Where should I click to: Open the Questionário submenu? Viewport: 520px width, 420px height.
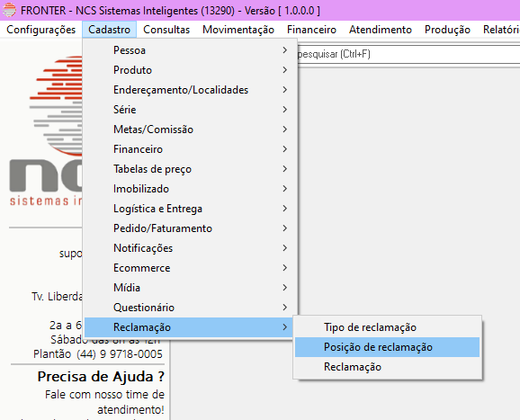(x=191, y=308)
